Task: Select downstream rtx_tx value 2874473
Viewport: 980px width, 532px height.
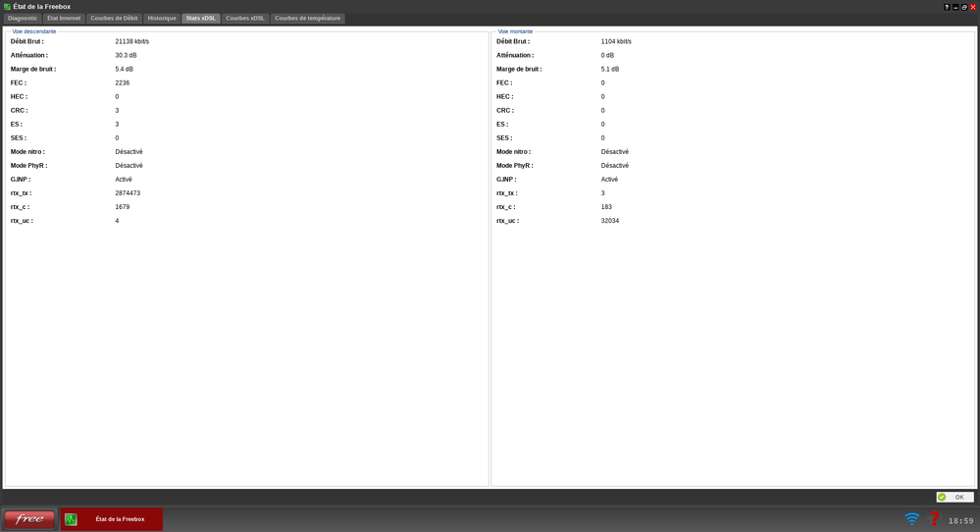Action: (x=128, y=193)
